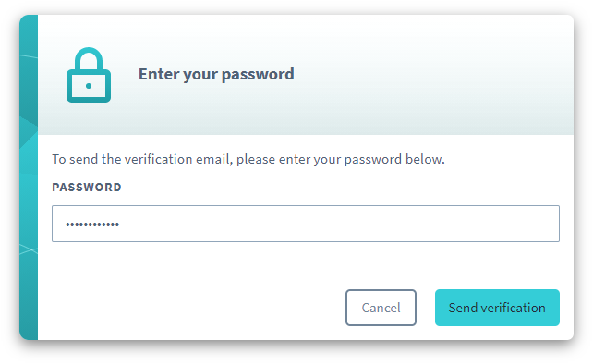
Task: Click the dialog header gradient area
Action: (x=416, y=75)
